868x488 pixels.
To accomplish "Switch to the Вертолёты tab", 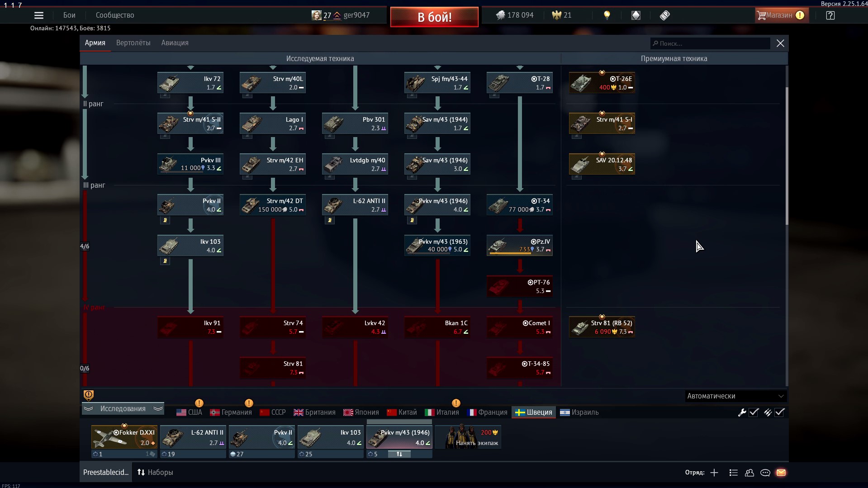I will pos(133,43).
